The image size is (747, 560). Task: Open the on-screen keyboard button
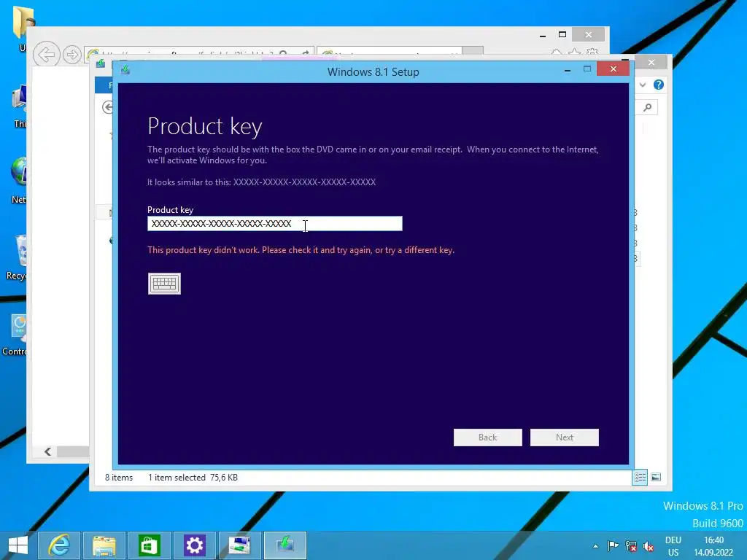pos(164,284)
